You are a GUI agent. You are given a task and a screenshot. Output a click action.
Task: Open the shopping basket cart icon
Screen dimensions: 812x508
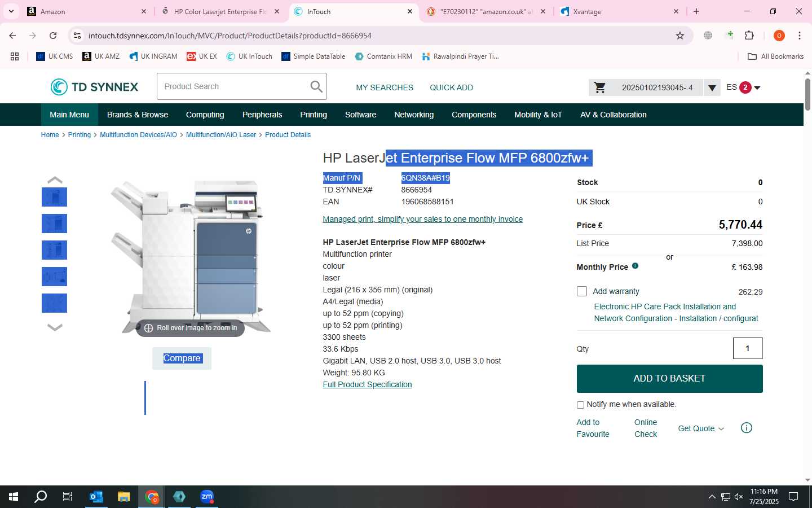click(x=600, y=87)
